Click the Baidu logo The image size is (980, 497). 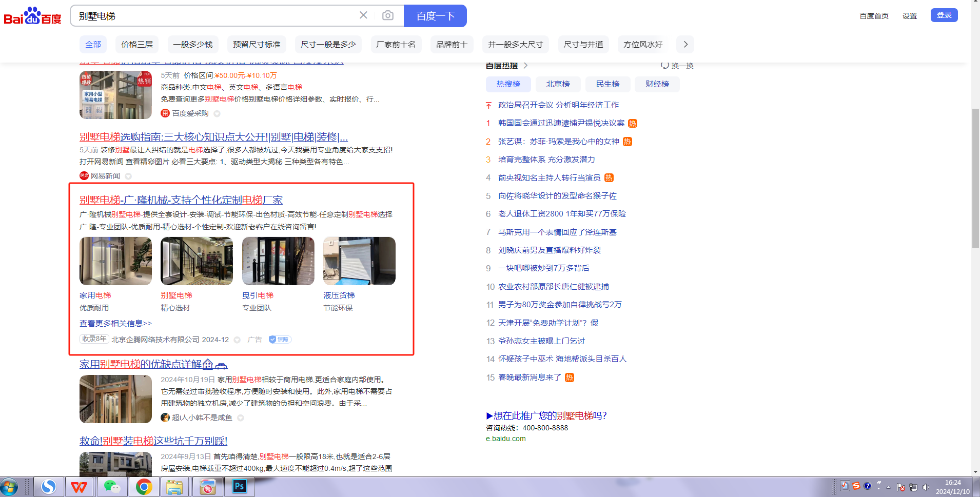click(x=32, y=16)
